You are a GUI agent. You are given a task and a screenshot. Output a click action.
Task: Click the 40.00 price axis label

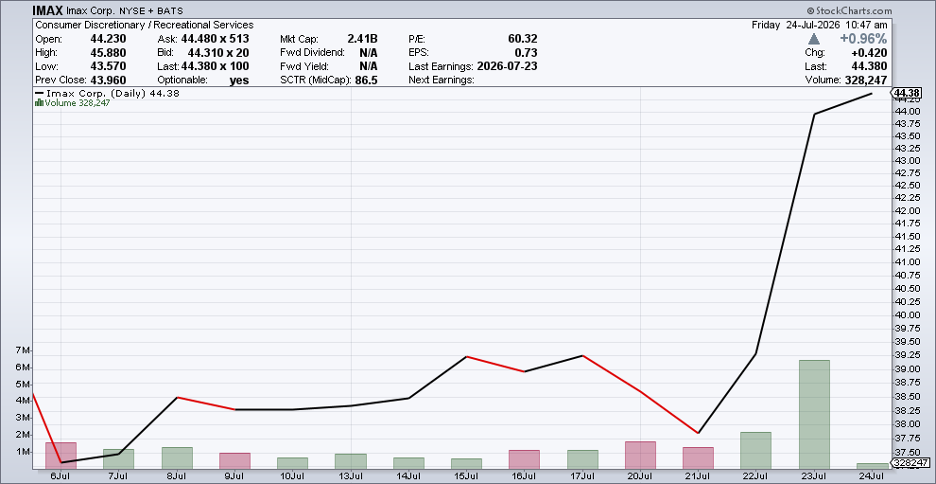point(905,315)
